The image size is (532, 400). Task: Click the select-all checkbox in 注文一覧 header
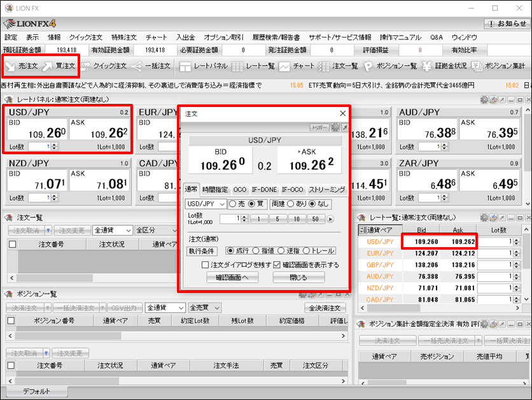(12, 244)
